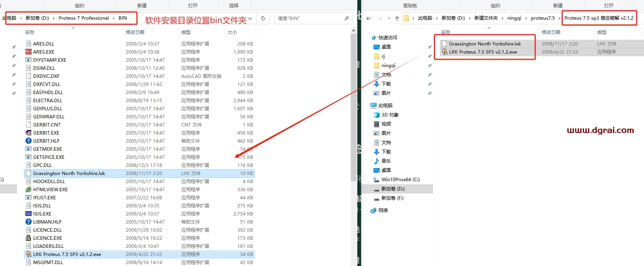This screenshot has height=266, width=644.
Task: Select GETMDF.EXE file icon
Action: [x=28, y=149]
